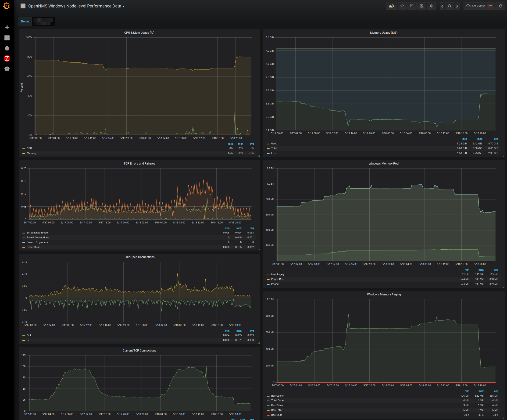
Task: Shift time range backward
Action: point(442,6)
